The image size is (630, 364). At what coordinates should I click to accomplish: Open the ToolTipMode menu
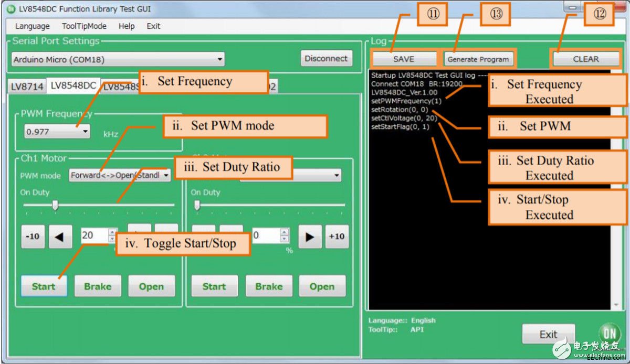[84, 26]
